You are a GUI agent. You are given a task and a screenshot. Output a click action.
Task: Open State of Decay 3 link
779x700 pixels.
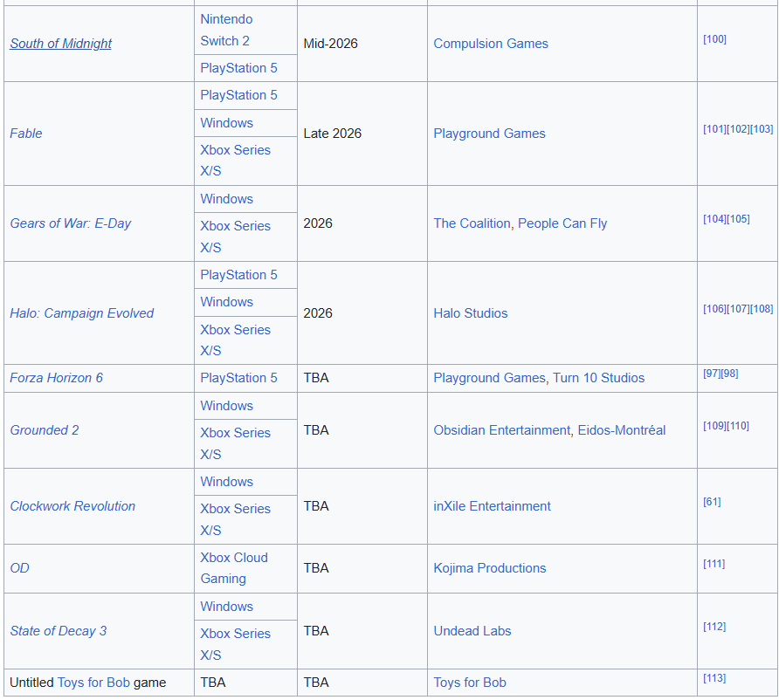tap(59, 631)
